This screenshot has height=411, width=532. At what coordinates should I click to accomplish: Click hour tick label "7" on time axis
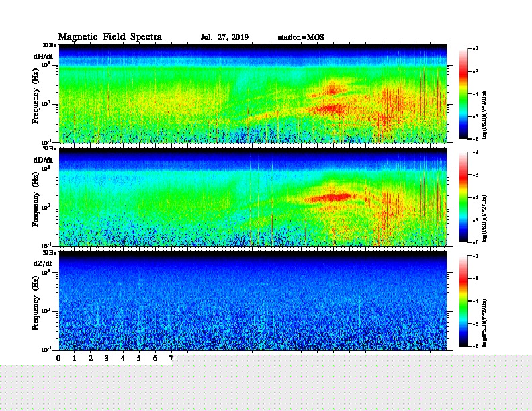[171, 358]
